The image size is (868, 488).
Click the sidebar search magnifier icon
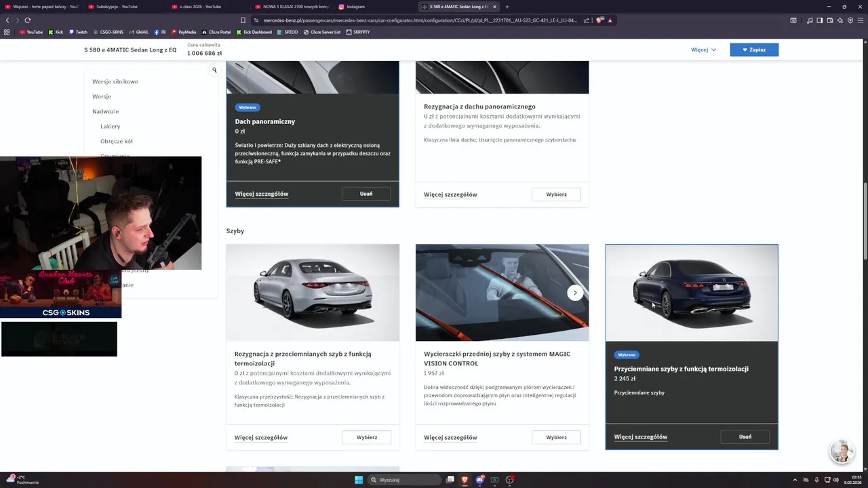pyautogui.click(x=214, y=70)
